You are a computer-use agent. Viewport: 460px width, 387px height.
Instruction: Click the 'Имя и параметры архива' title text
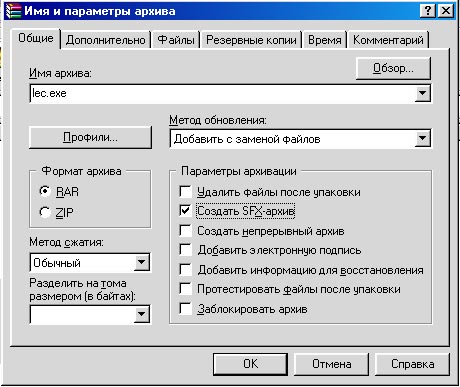[100, 11]
